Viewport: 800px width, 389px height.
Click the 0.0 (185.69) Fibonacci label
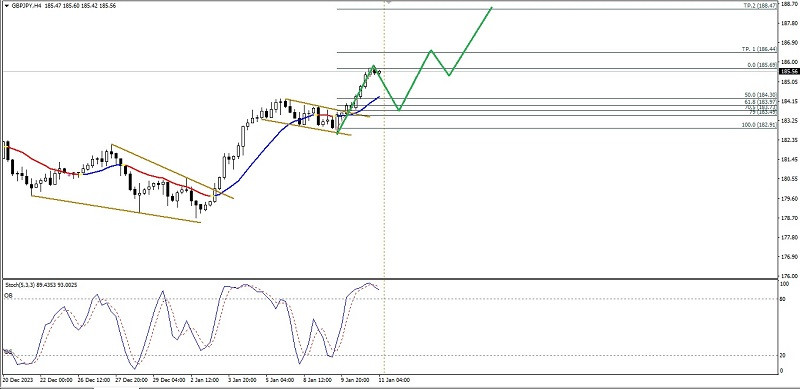762,65
